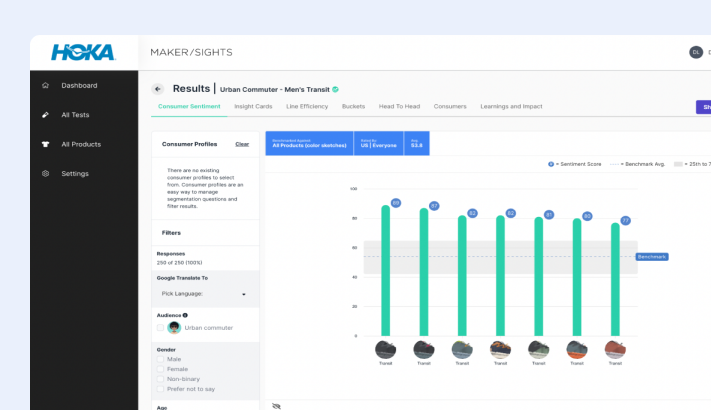The image size is (711, 410).
Task: Open Dashboard via the home icon
Action: coord(45,85)
